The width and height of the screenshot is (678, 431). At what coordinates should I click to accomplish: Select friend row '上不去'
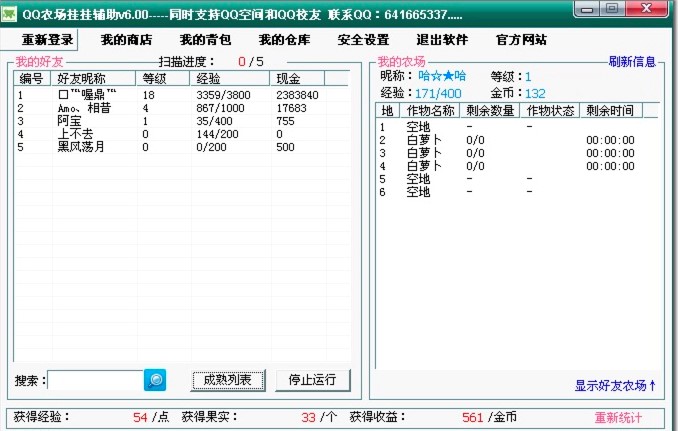pyautogui.click(x=182, y=134)
